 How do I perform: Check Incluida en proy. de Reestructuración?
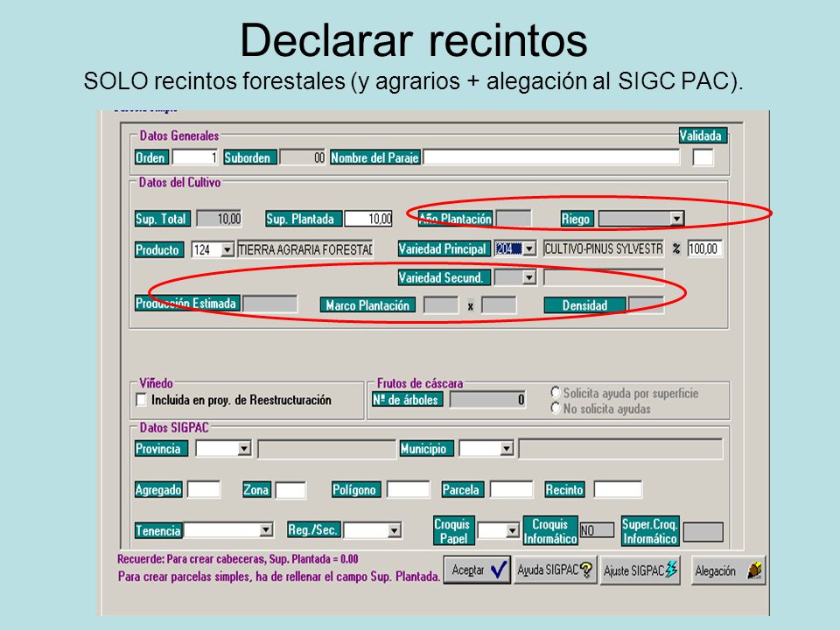(x=142, y=400)
